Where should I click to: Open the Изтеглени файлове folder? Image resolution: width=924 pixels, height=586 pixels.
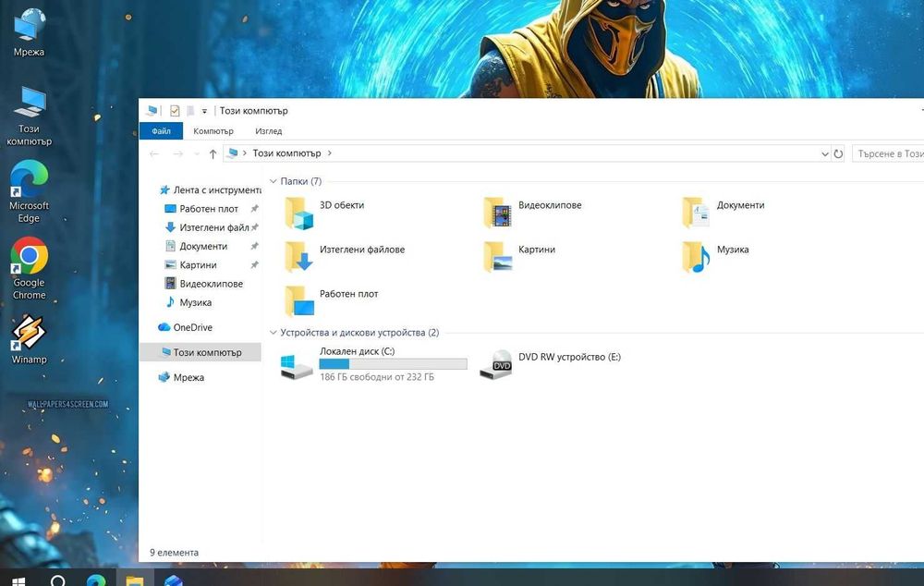point(345,256)
